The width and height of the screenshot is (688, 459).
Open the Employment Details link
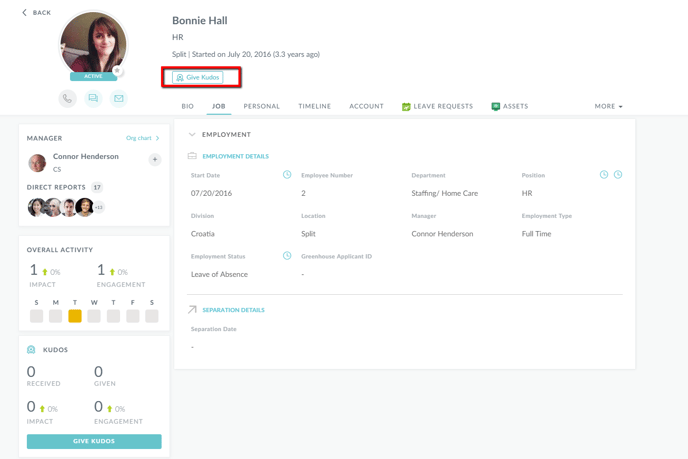(x=236, y=156)
